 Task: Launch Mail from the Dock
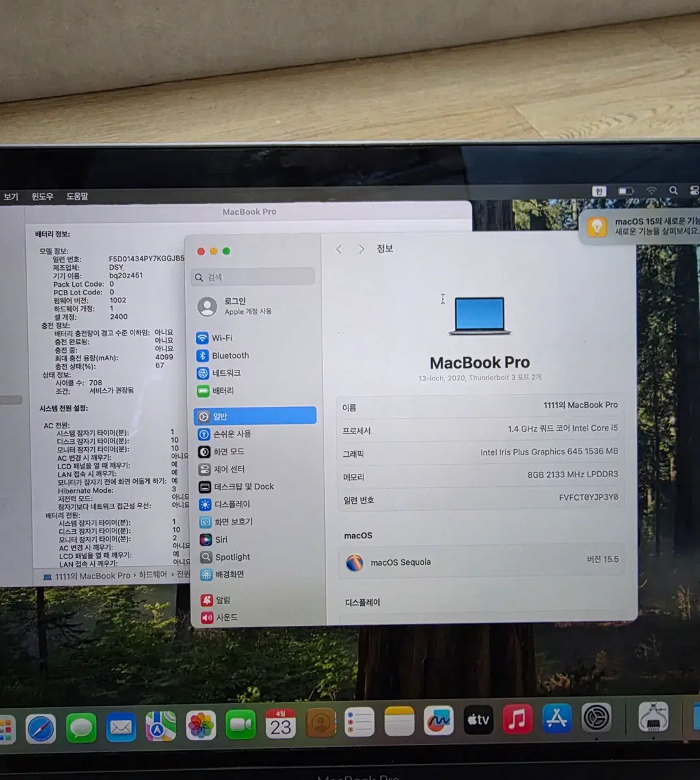(x=121, y=727)
